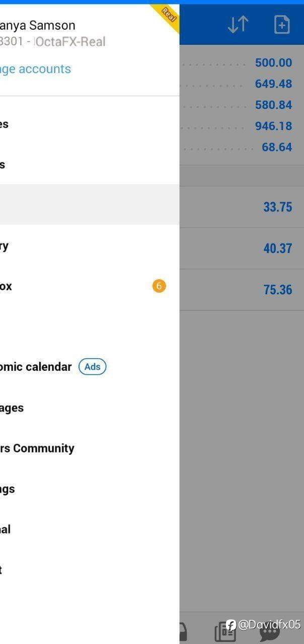Tap the cut-off icon left of news icon
Screen dimensions: 304x644
click(x=183, y=632)
